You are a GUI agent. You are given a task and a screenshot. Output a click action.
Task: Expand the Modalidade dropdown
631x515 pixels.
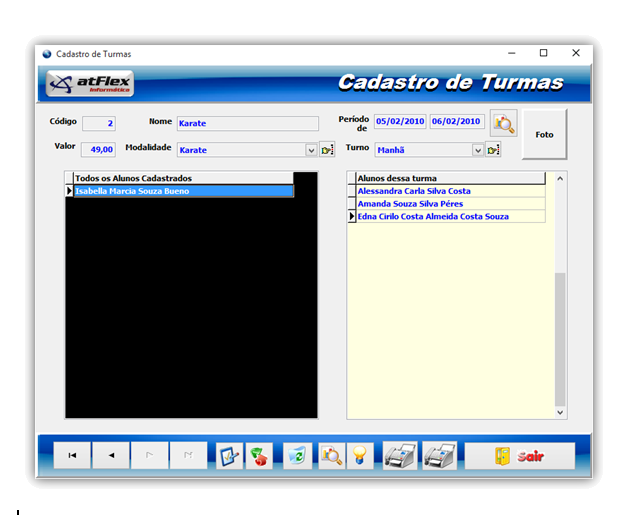pyautogui.click(x=311, y=150)
